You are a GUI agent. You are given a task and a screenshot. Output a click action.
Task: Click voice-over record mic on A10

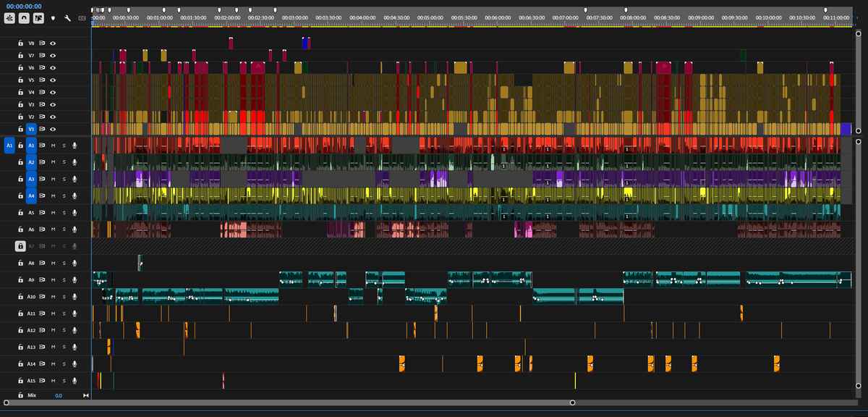[75, 297]
